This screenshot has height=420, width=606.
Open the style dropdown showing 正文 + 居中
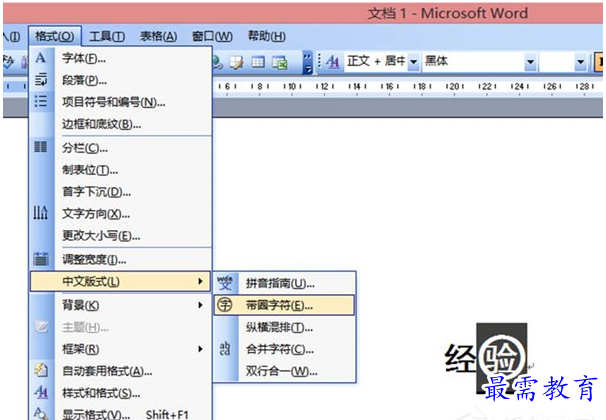click(414, 62)
